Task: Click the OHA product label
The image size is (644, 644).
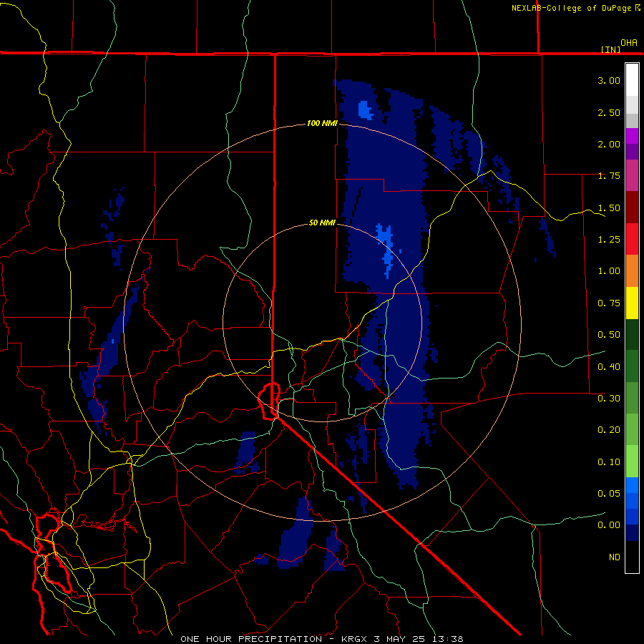Action: (629, 42)
